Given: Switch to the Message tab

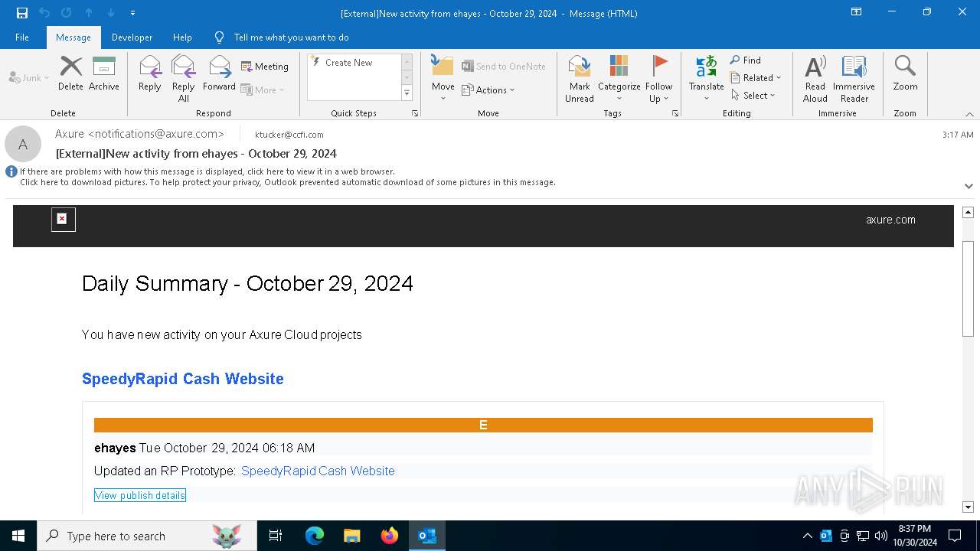Looking at the screenshot, I should [x=73, y=37].
